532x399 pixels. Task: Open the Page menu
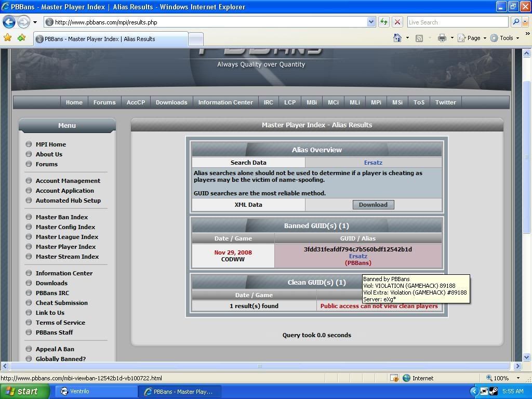(x=472, y=38)
